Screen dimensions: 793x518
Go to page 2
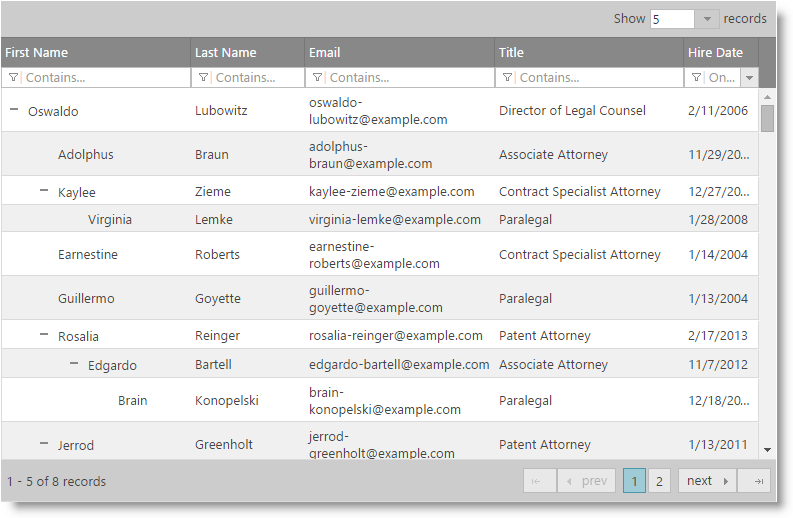point(659,481)
